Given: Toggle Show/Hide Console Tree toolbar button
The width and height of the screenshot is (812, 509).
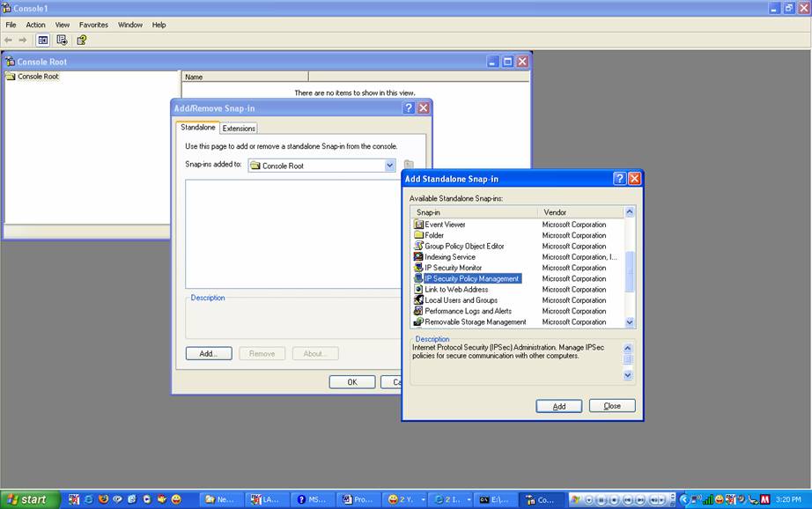Looking at the screenshot, I should pos(42,40).
